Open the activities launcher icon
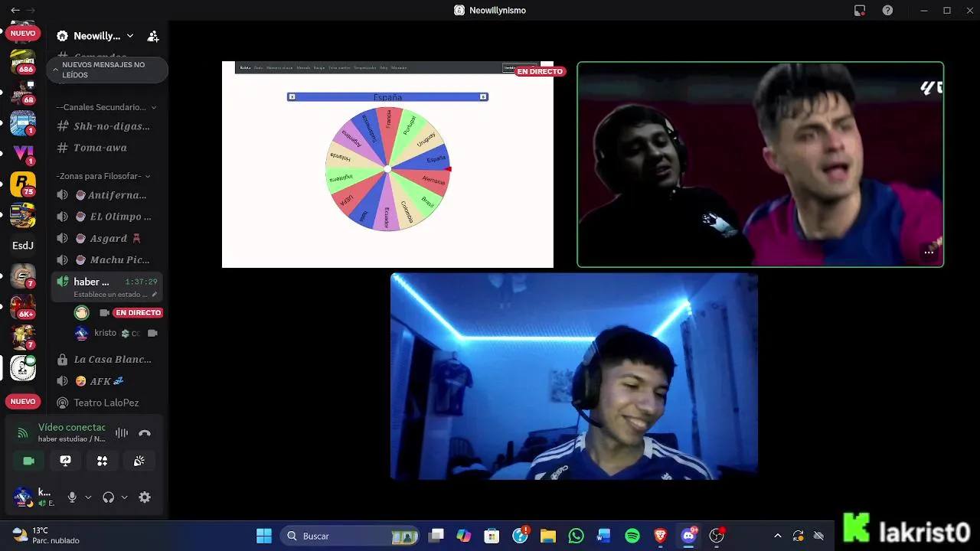Image resolution: width=980 pixels, height=551 pixels. pyautogui.click(x=102, y=461)
